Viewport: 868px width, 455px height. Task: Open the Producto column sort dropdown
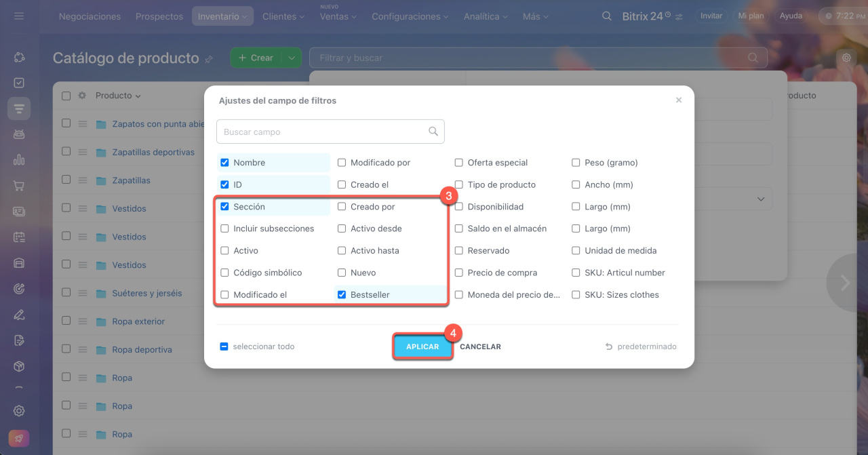pyautogui.click(x=118, y=96)
